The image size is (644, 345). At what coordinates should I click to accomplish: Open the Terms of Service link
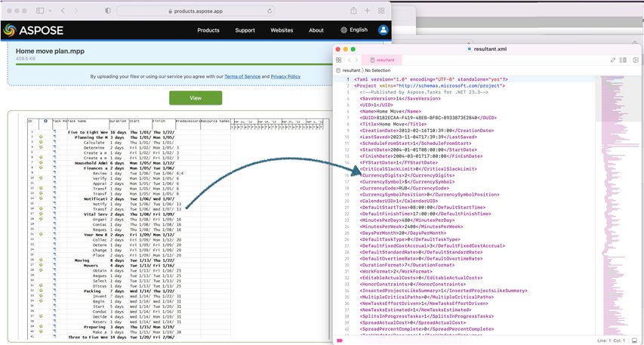point(242,76)
